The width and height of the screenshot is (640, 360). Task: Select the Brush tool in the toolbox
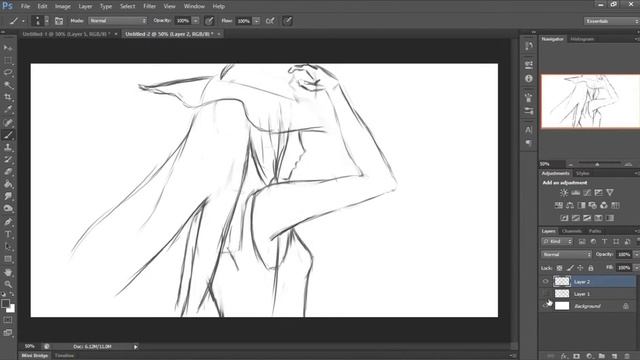[8, 135]
